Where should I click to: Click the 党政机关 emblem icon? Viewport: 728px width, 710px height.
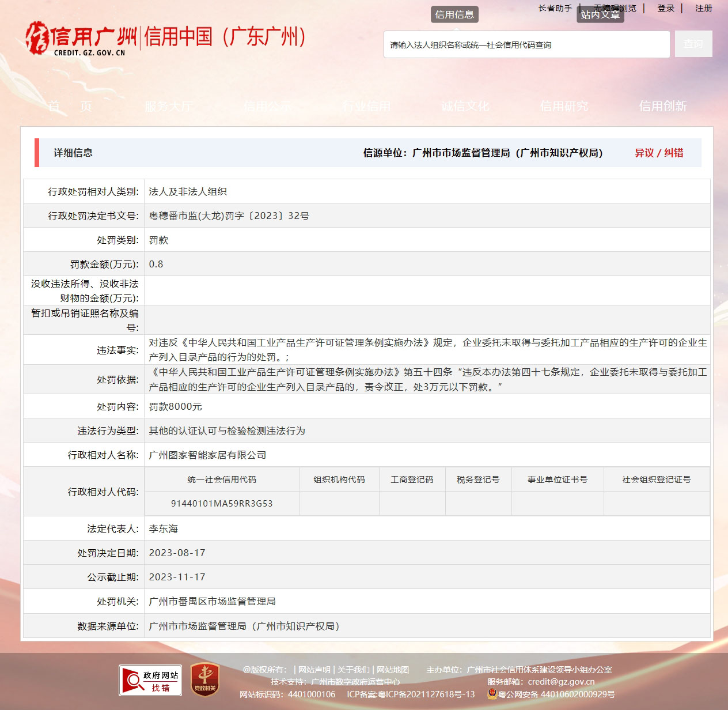point(204,680)
